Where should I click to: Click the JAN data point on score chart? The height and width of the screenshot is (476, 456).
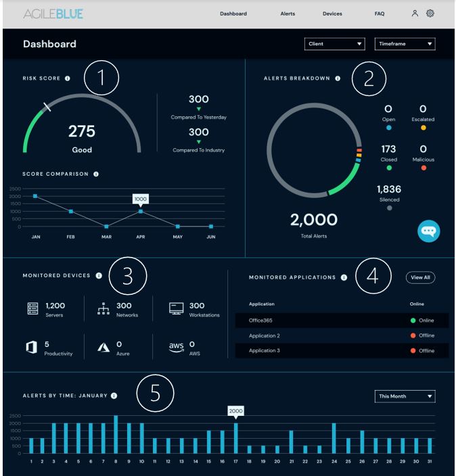35,196
